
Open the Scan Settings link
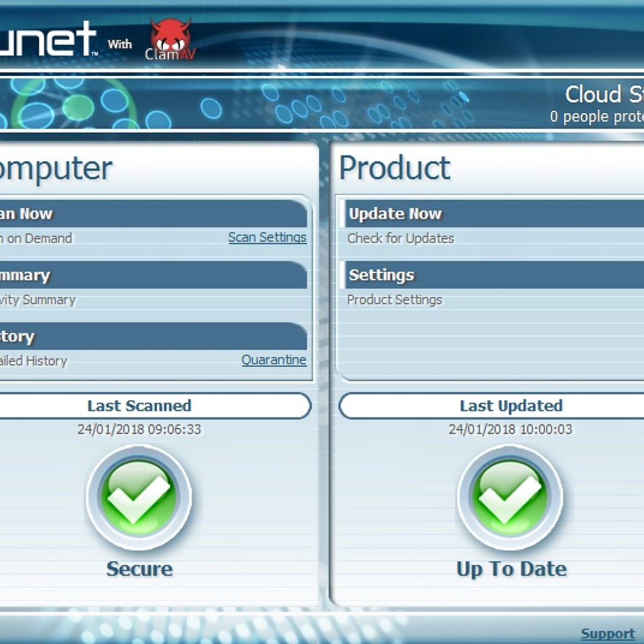coord(267,237)
